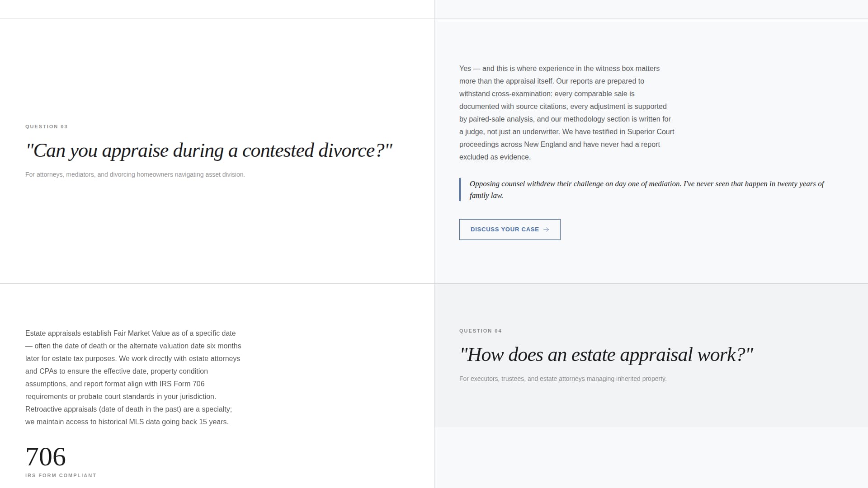Click the IRS FORM COMPLIANT caption

[x=61, y=475]
